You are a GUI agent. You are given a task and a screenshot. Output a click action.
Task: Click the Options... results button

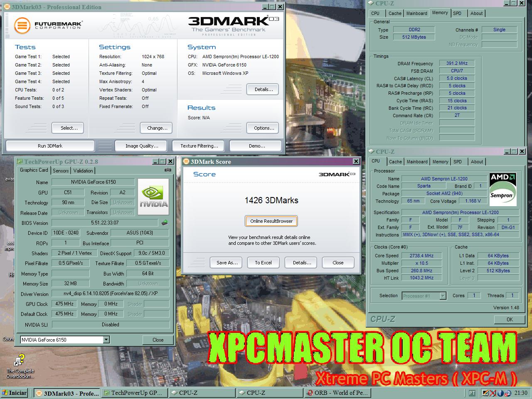pyautogui.click(x=263, y=128)
